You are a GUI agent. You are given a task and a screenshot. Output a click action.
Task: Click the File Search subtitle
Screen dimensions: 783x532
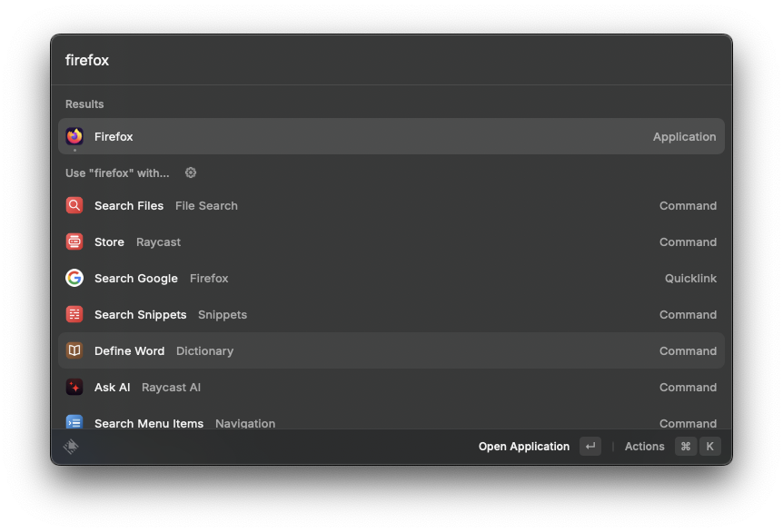206,205
